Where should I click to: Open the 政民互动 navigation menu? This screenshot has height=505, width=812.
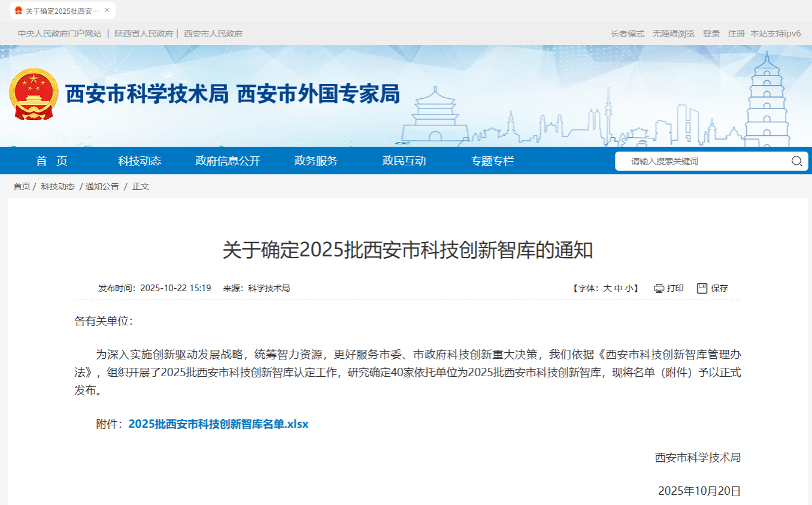[x=404, y=161]
